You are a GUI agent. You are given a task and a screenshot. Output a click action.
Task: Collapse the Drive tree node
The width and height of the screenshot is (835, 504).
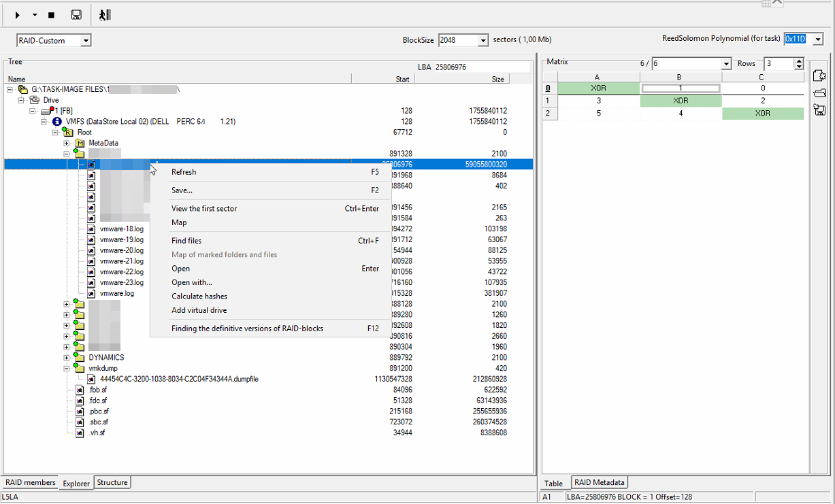click(20, 100)
